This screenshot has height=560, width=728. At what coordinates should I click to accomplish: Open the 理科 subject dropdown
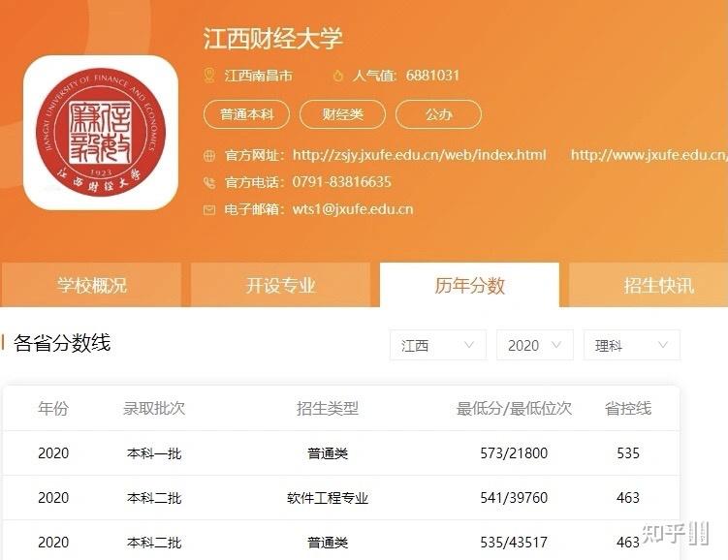pos(631,345)
